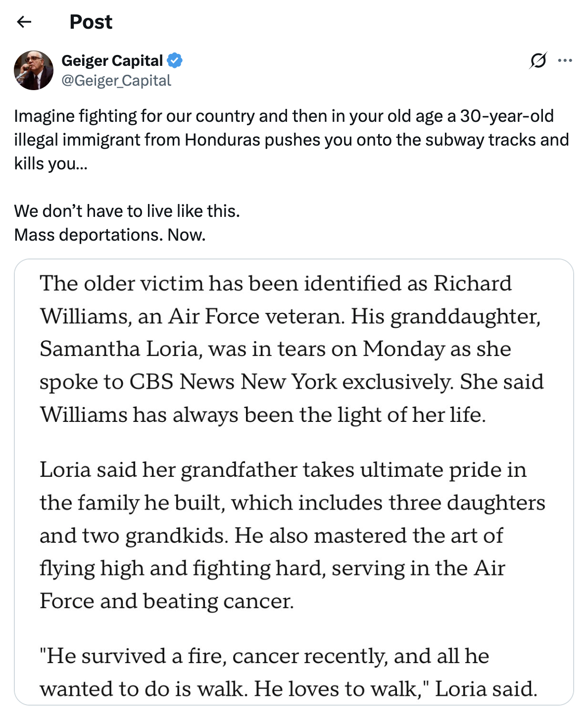Image resolution: width=588 pixels, height=720 pixels.
Task: Click "CBS News New York" in the article
Action: (x=233, y=382)
